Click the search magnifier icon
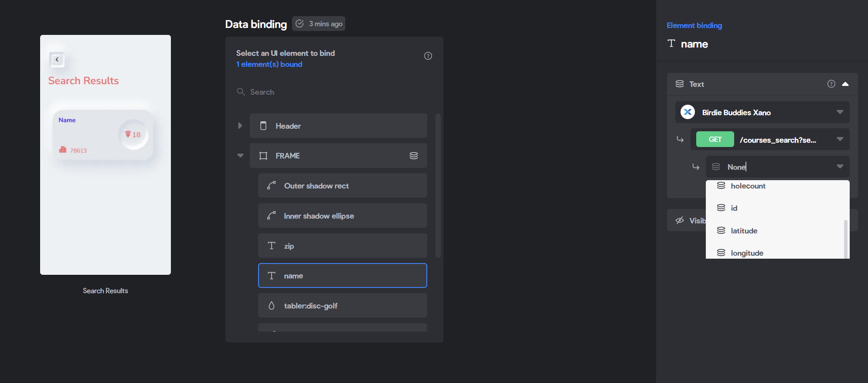868x383 pixels. (241, 92)
